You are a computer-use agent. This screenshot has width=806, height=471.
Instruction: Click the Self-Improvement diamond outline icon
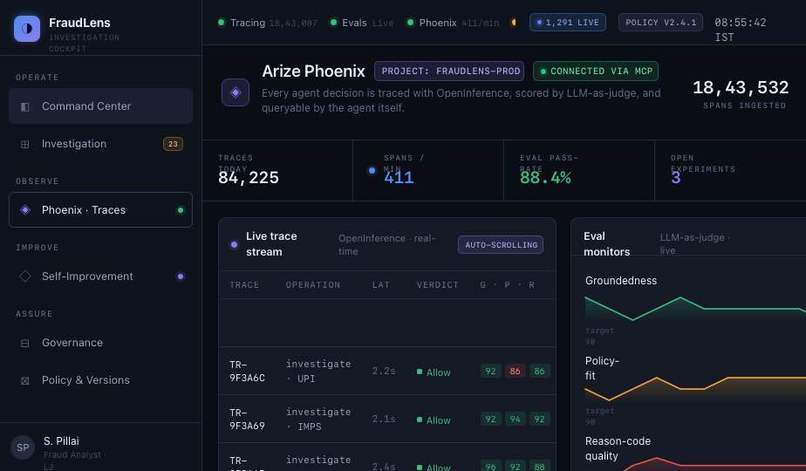pos(25,276)
